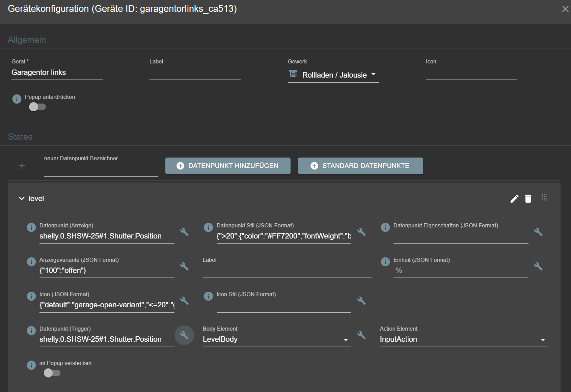Screen dimensions: 571x392
Task: Focus the top Label field in Allgemein
Action: click(195, 73)
